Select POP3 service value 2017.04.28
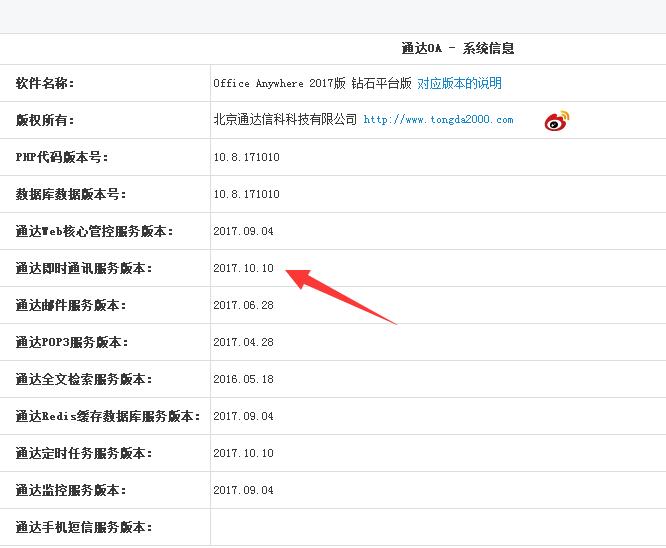 243,342
